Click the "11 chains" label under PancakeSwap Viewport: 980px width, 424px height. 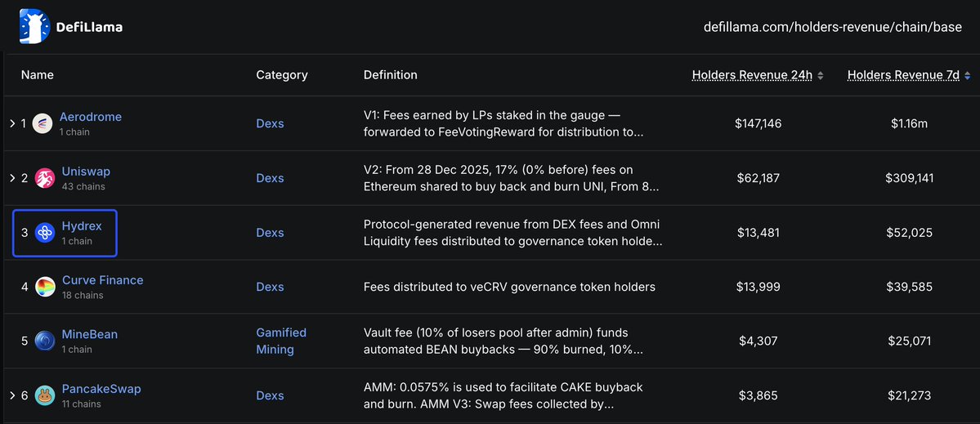pyautogui.click(x=81, y=404)
